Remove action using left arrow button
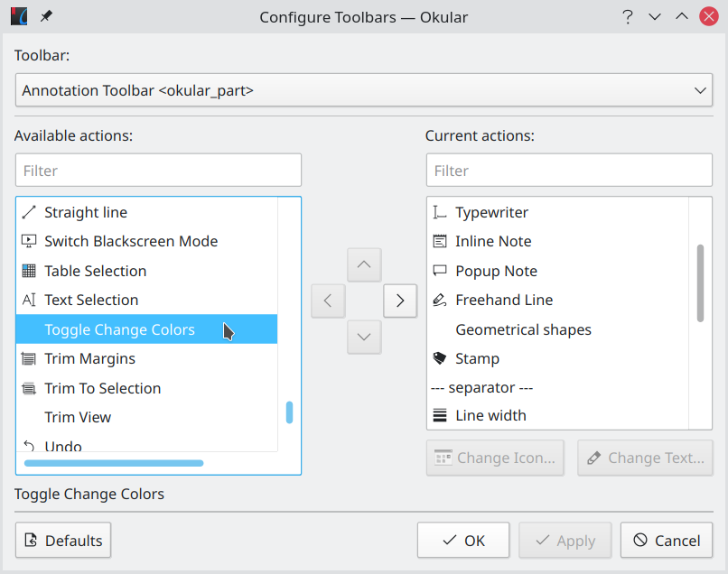 click(328, 301)
